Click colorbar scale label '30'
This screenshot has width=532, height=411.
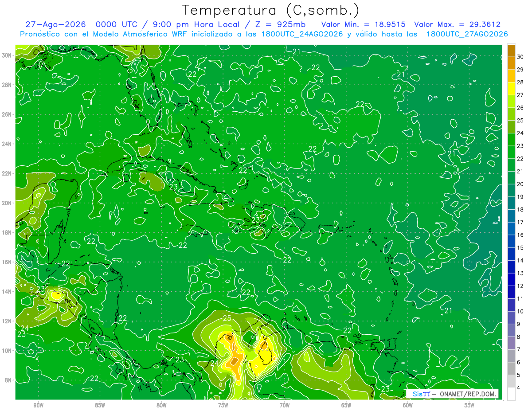click(520, 57)
